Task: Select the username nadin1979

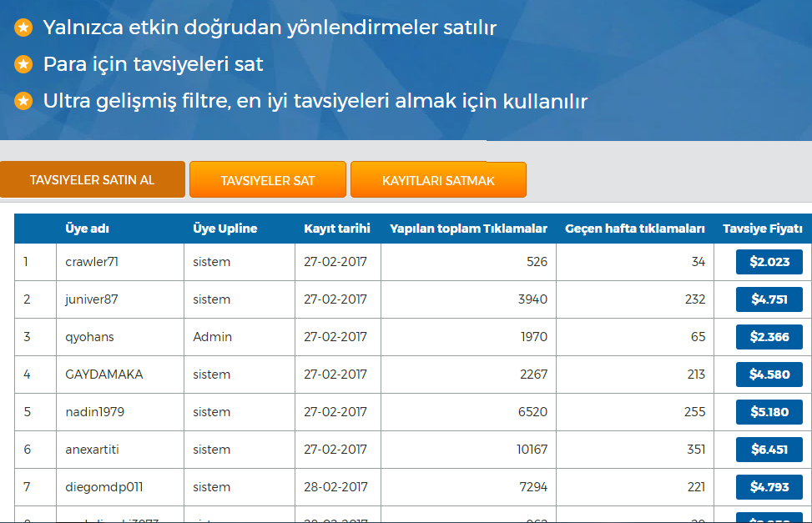Action: point(95,412)
